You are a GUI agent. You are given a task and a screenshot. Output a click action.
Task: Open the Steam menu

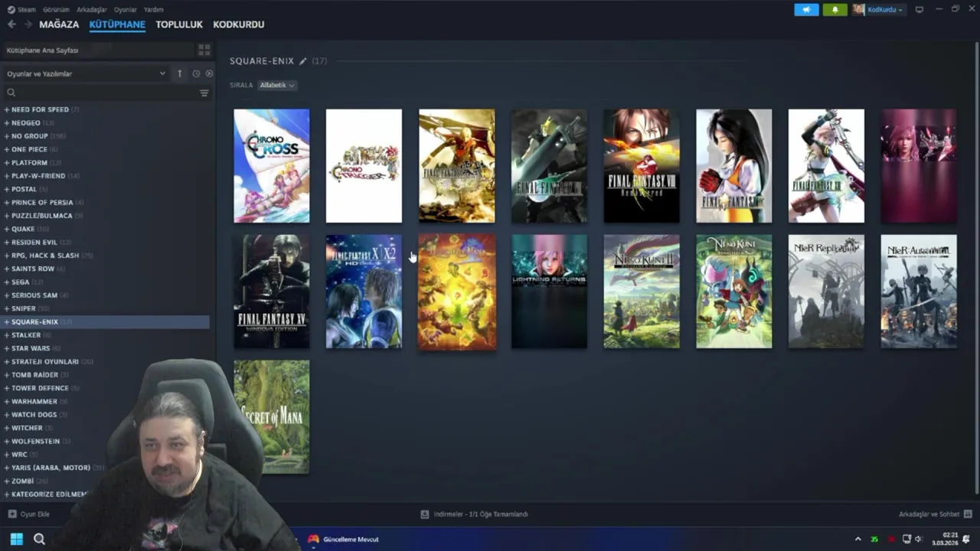click(27, 9)
